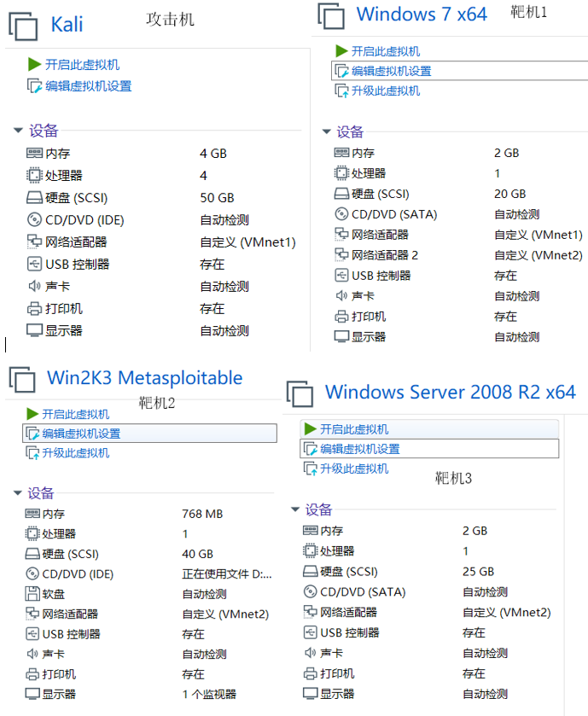The width and height of the screenshot is (588, 716).
Task: Click Server 2008's 自定义 (VMnet2) value
Action: [507, 613]
